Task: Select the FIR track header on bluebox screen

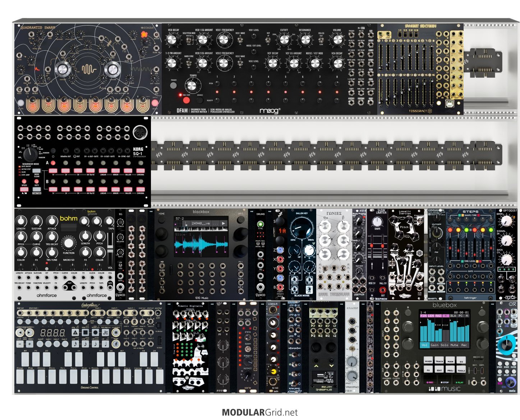Action: coord(424,316)
